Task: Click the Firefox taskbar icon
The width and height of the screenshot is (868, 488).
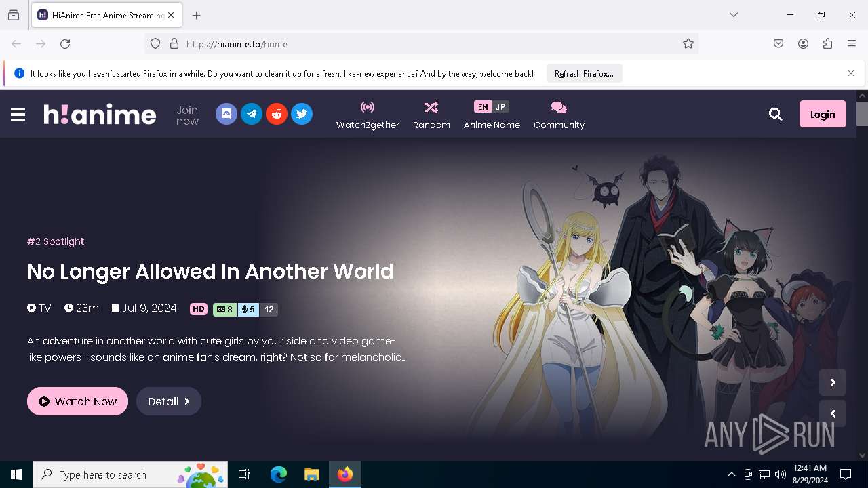Action: point(345,474)
